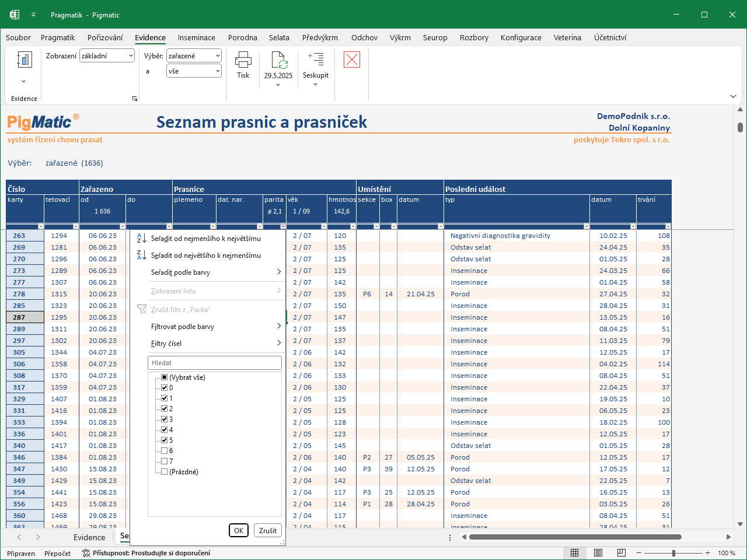Check the filter value 7
Viewport: 747px width, 560px height.
pyautogui.click(x=165, y=461)
